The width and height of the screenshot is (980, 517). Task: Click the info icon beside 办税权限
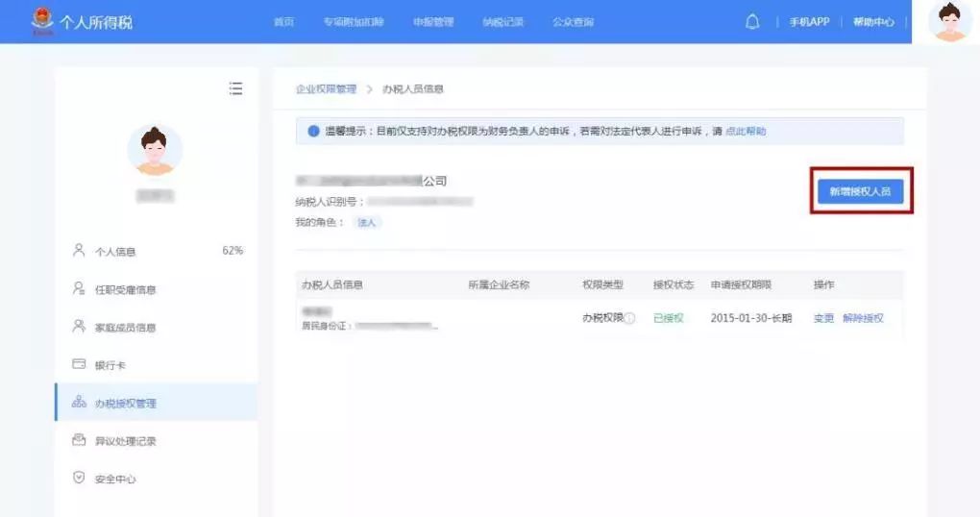(630, 318)
